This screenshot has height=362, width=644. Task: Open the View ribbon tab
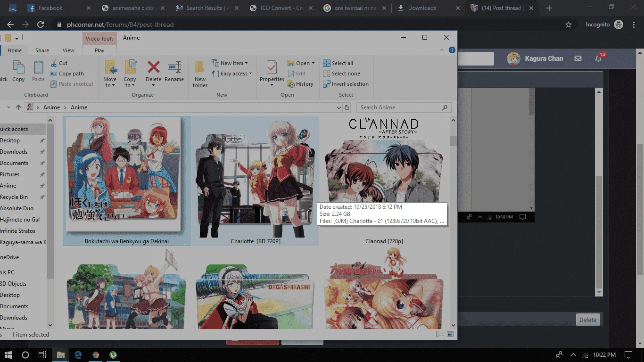[68, 50]
